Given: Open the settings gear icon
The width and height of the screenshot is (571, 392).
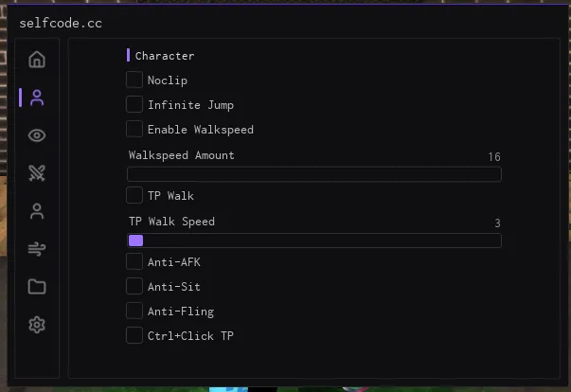Looking at the screenshot, I should [37, 325].
